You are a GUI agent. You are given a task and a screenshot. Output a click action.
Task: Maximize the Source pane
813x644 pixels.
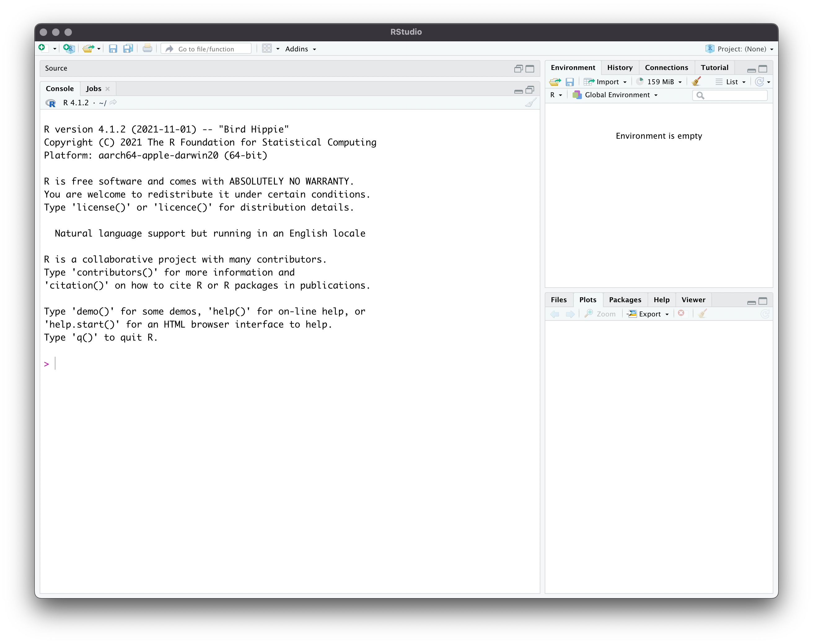coord(530,69)
